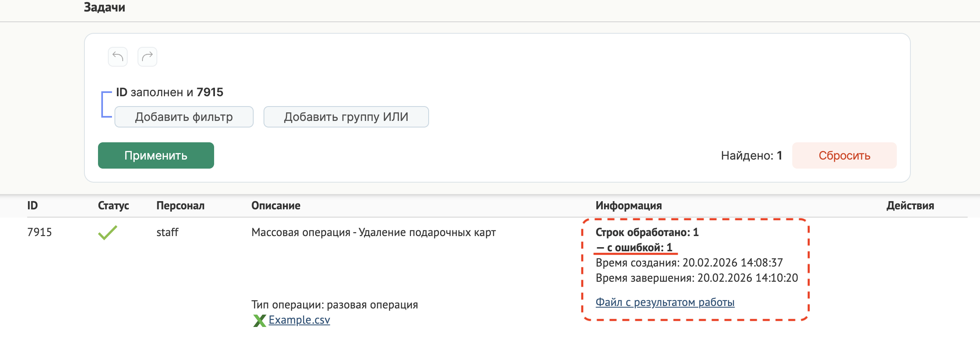This screenshot has height=343, width=980.
Task: Click the Задачи page heading
Action: (x=105, y=7)
